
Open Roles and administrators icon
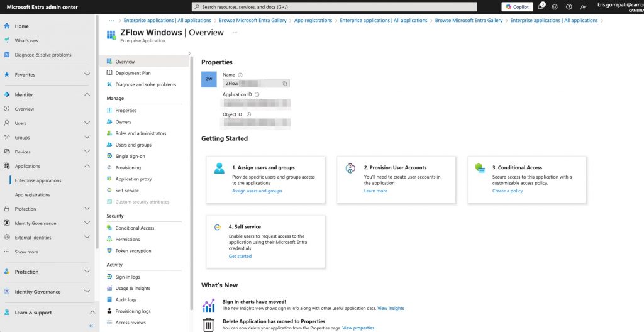tap(109, 133)
